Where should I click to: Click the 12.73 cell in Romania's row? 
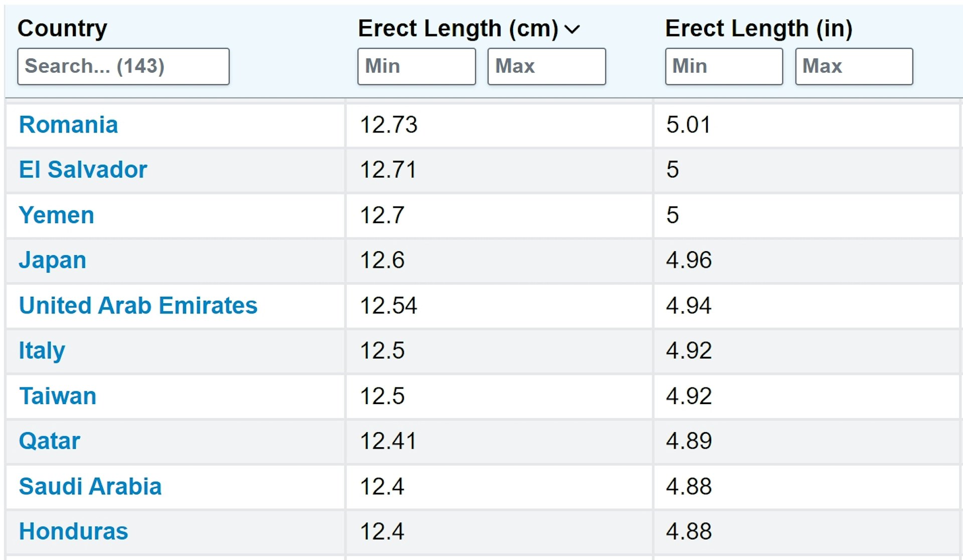[499, 125]
